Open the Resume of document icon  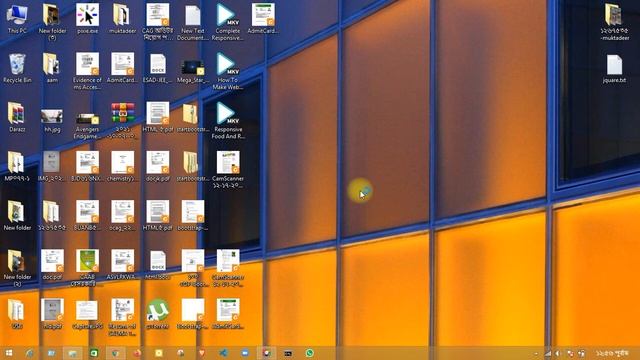122,318
